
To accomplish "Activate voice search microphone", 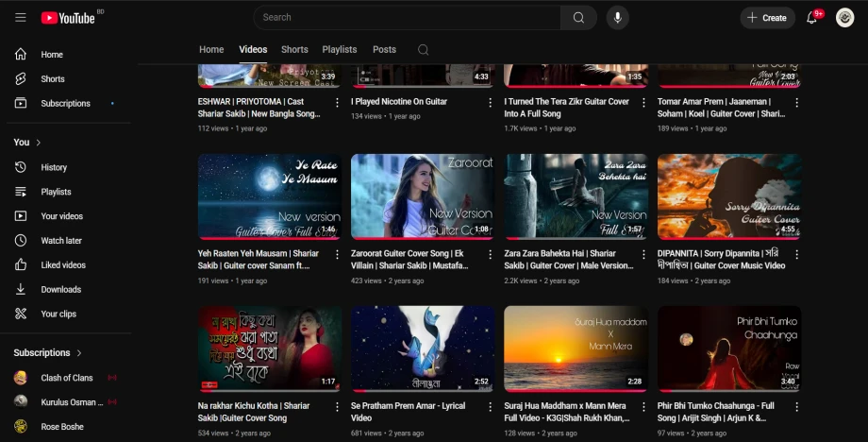I will pyautogui.click(x=618, y=18).
